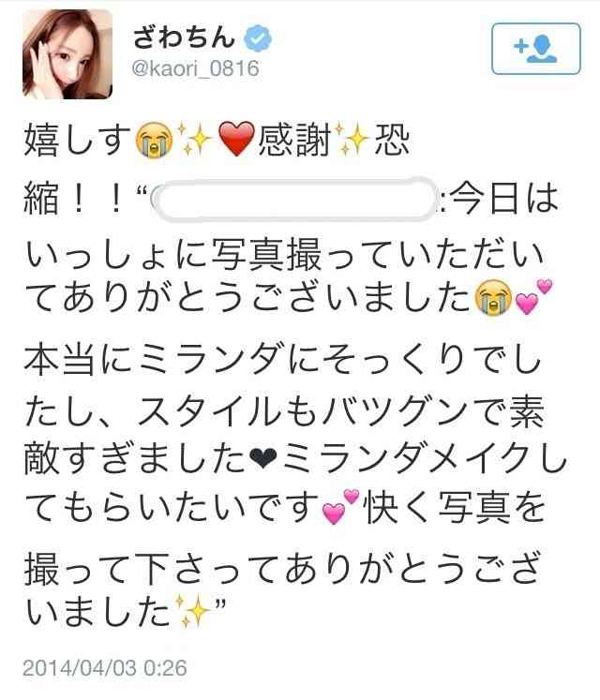Click the sparkles emoji after 感謝
Screen dimensions: 600x700
coord(353,140)
